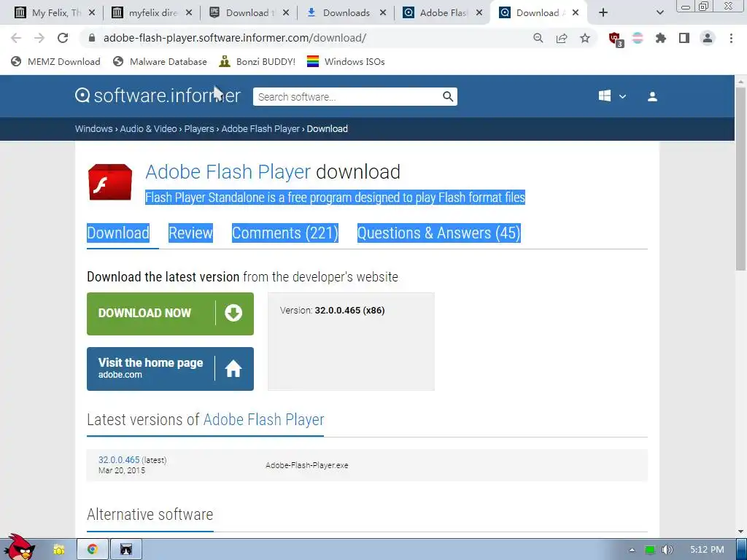The height and width of the screenshot is (560, 747).
Task: Click the cat face taskbar icon
Action: 125,550
